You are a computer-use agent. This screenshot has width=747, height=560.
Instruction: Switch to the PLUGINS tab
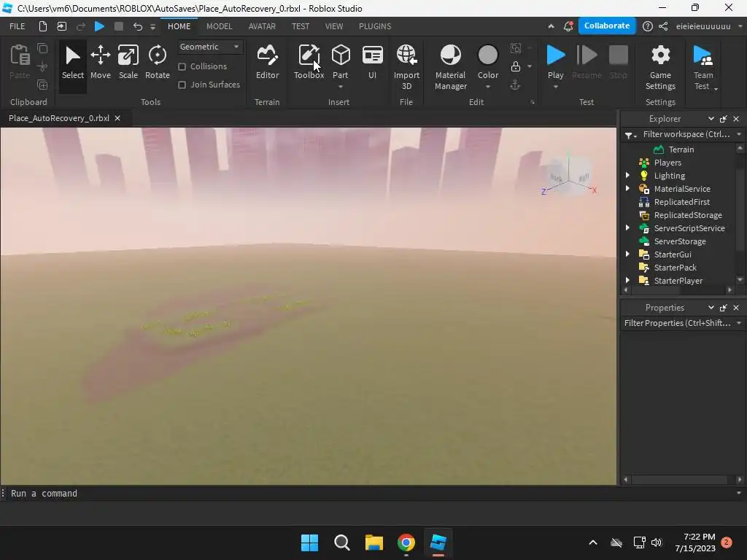375,26
